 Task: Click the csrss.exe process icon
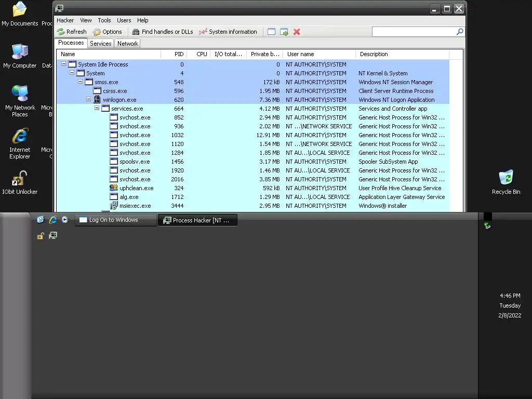97,90
